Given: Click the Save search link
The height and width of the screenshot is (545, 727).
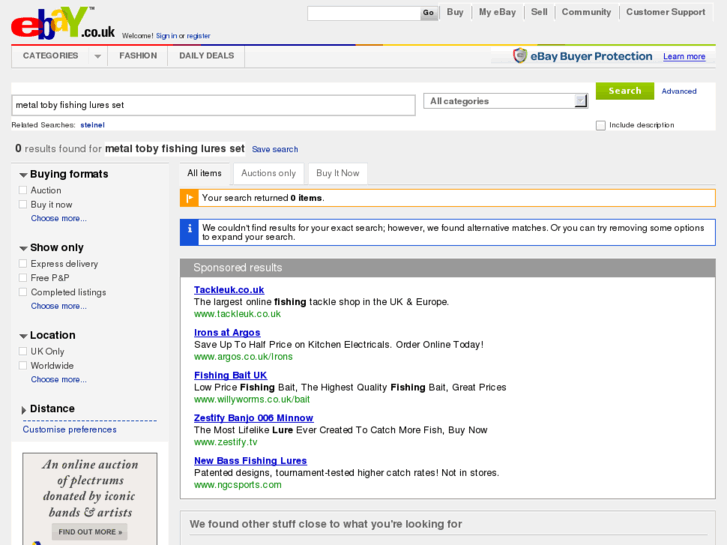Looking at the screenshot, I should [275, 149].
